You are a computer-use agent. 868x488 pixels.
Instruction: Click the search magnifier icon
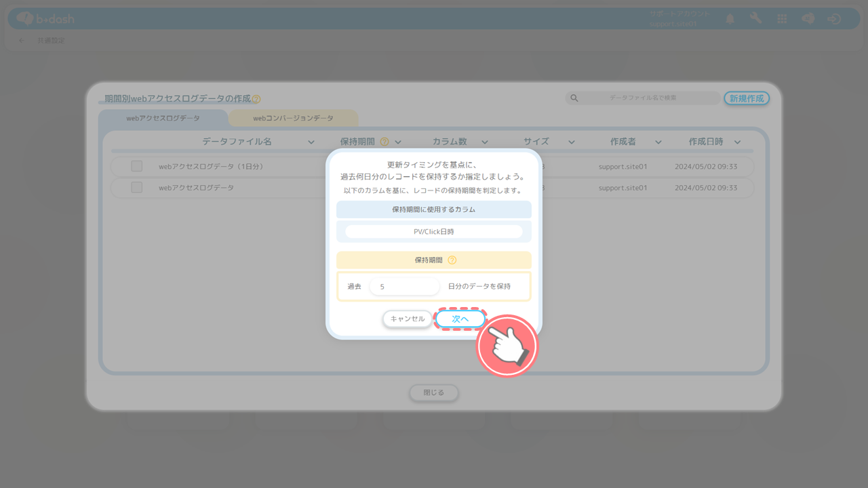tap(574, 98)
